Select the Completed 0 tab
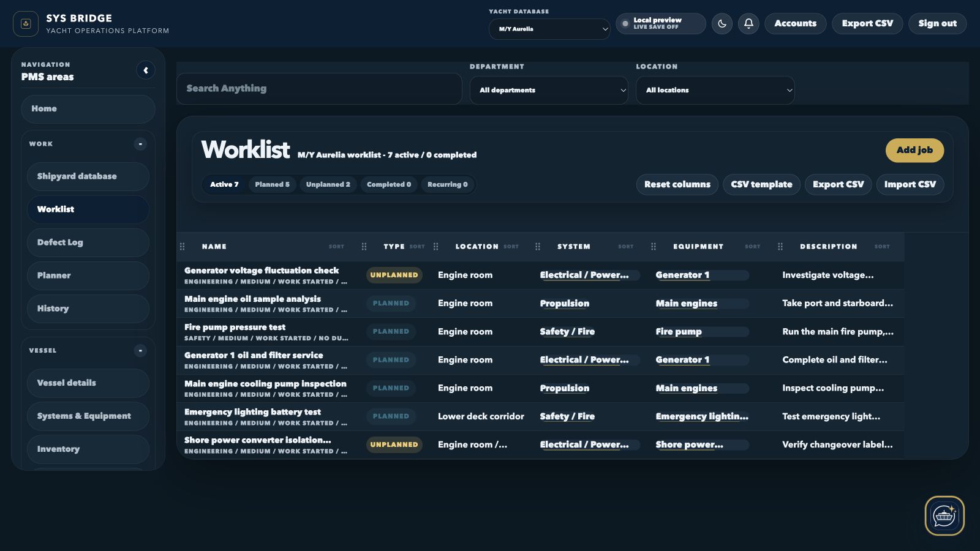 pos(389,184)
